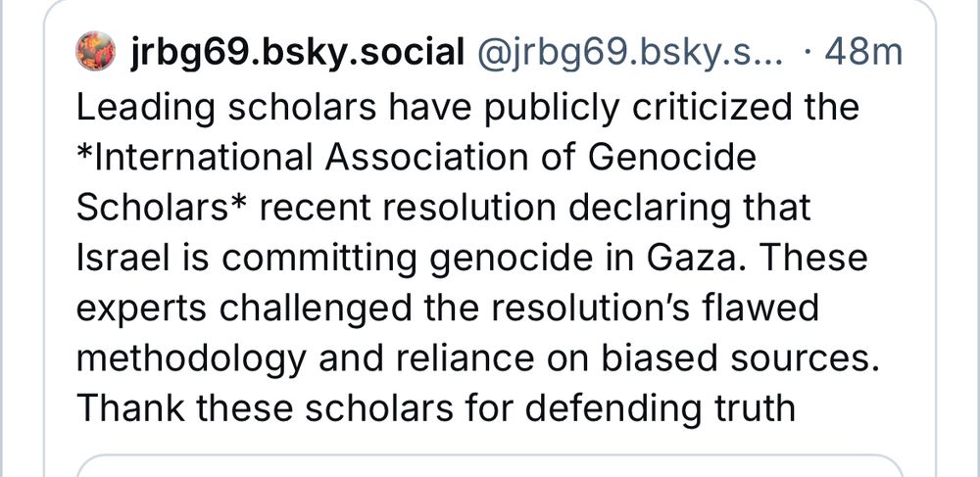Open the bold jrbg69.bsky.social display name
Viewport: 980px width, 477px height.
tap(297, 53)
